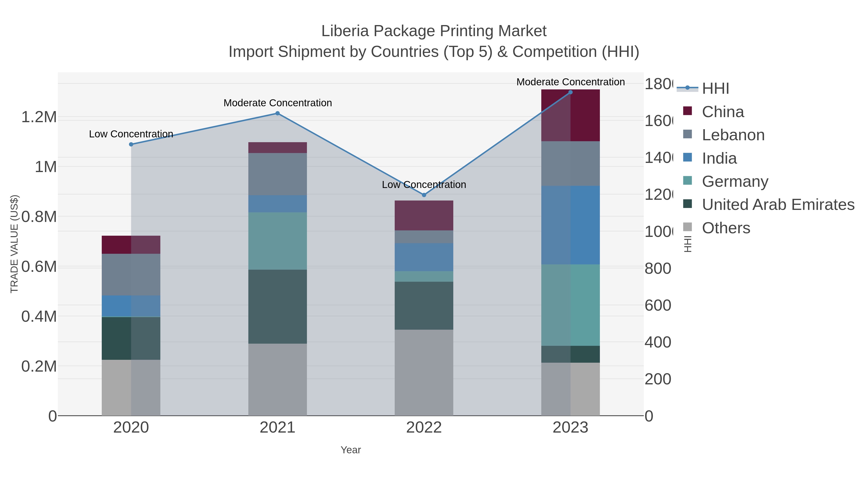Screen dimensions: 868x488
Task: Click the 2022 China bar segment
Action: [424, 215]
